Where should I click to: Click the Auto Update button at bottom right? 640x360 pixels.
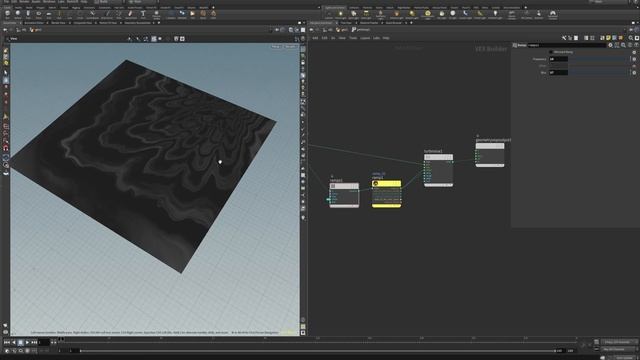point(623,357)
